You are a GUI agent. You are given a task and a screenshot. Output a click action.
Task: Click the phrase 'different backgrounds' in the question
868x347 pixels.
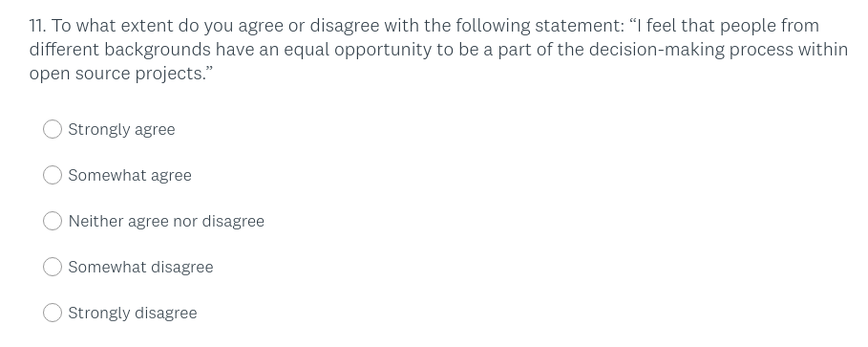120,50
